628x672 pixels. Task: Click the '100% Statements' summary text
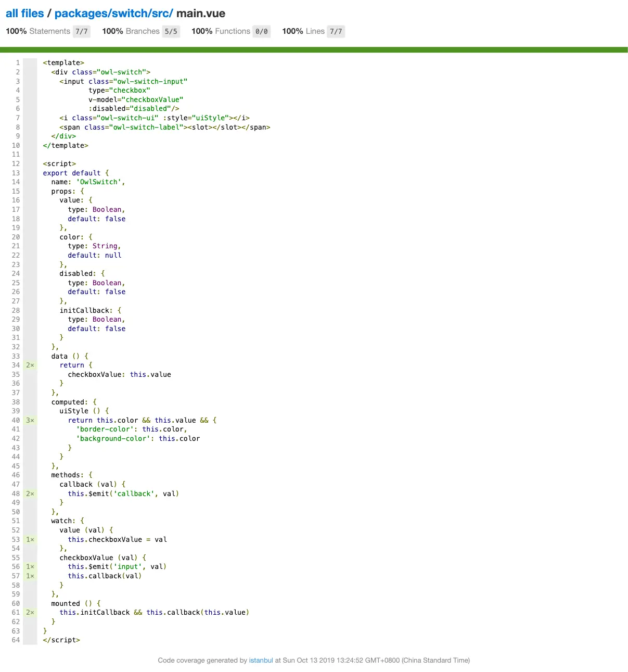[x=38, y=31]
